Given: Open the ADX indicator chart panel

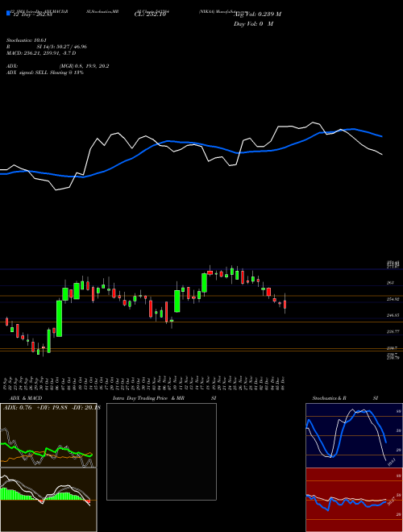Looking at the screenshot, I should [x=48, y=435].
